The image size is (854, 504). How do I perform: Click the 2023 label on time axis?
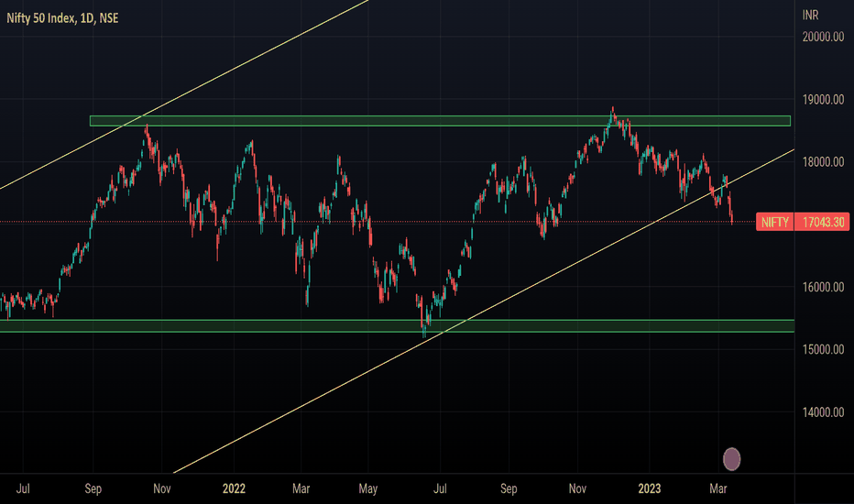[650, 488]
